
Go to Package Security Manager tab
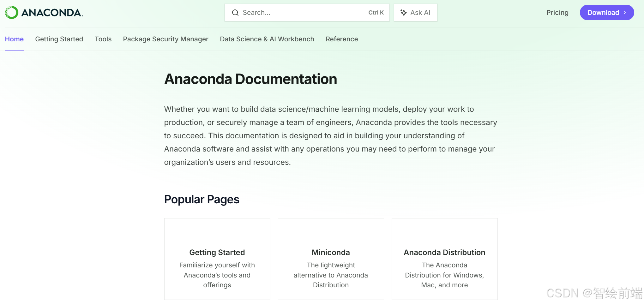166,39
